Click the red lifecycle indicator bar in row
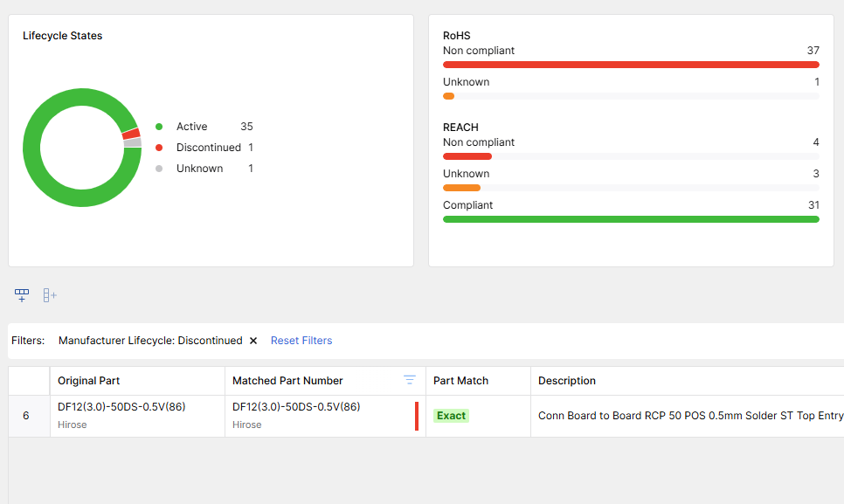This screenshot has height=504, width=844. pos(417,416)
